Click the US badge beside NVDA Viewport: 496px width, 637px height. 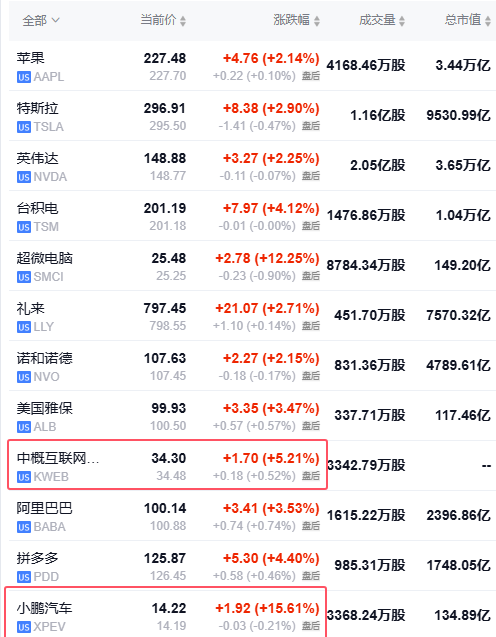(x=24, y=177)
